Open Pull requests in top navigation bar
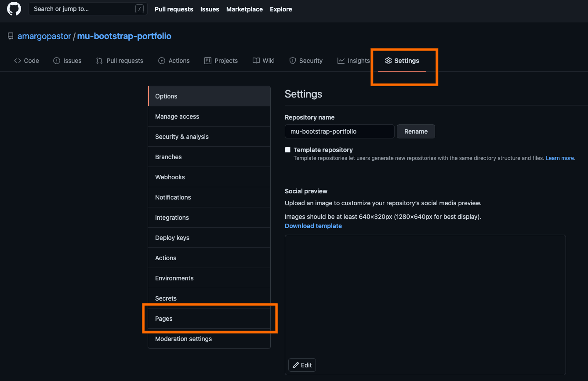Screen dimensions: 588x381 [174, 9]
